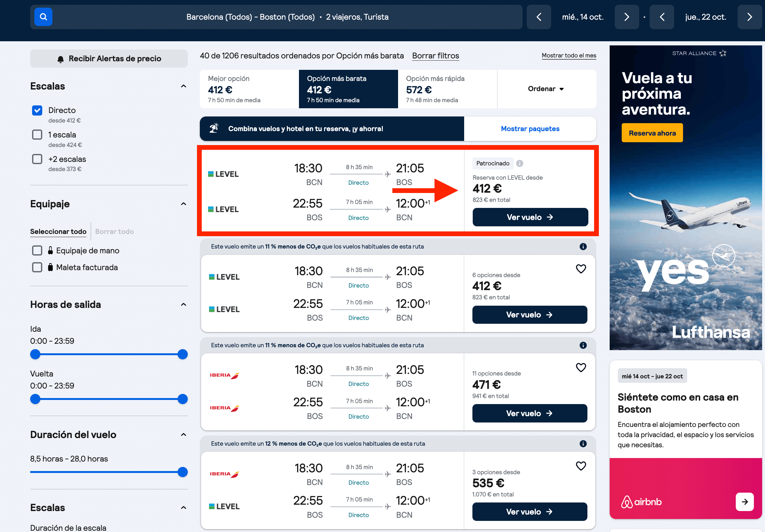Click the price alert bell icon
The height and width of the screenshot is (532, 765).
click(61, 59)
